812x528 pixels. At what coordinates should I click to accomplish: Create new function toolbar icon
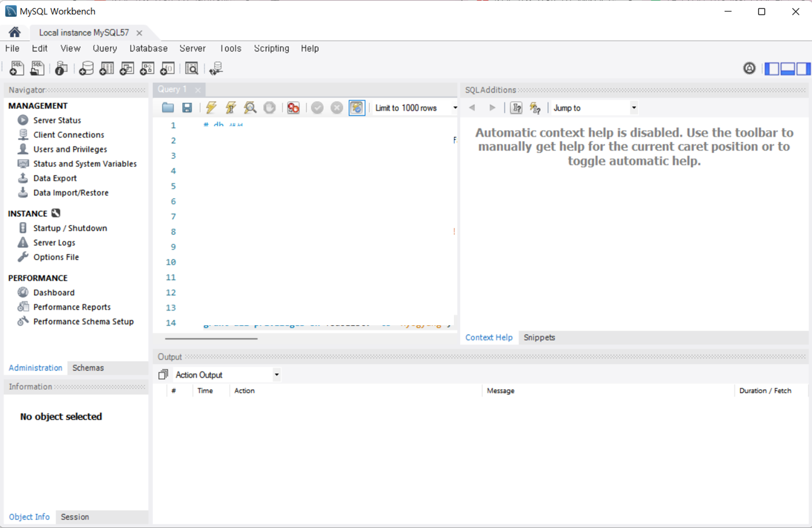tap(168, 69)
